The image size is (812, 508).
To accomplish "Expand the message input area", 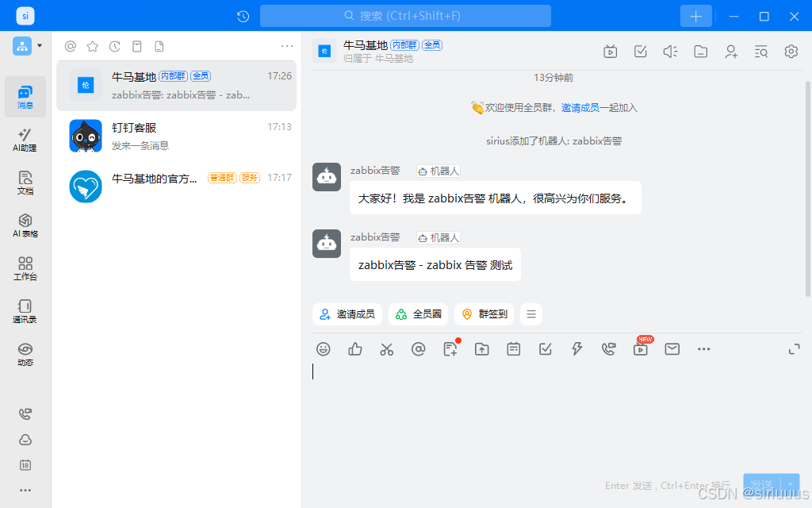I will [x=794, y=349].
